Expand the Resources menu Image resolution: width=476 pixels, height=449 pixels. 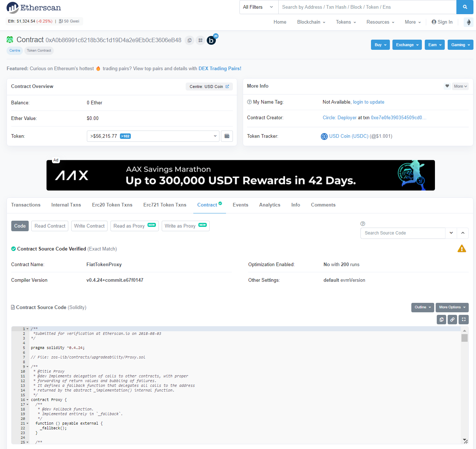380,22
